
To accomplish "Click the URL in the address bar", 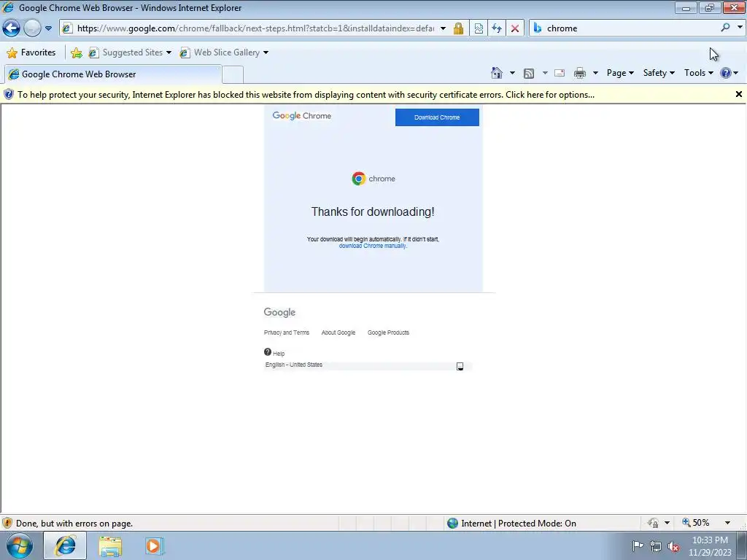I will click(x=255, y=28).
